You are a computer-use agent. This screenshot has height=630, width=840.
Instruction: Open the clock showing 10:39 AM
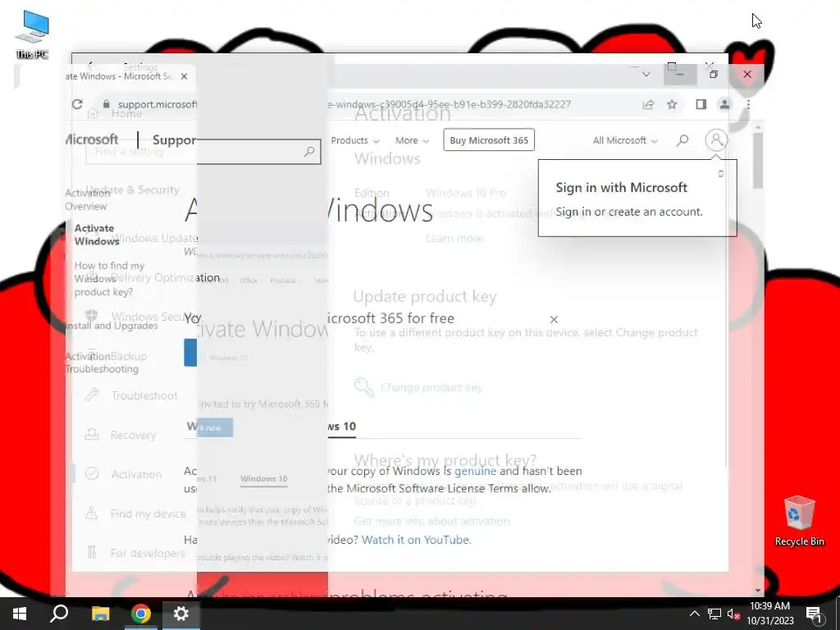pos(769,614)
